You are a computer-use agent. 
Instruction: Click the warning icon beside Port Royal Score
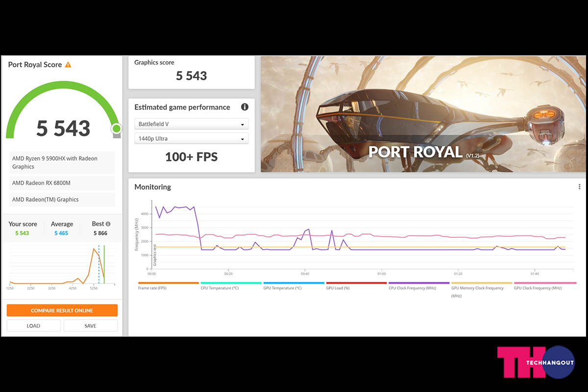coord(68,65)
